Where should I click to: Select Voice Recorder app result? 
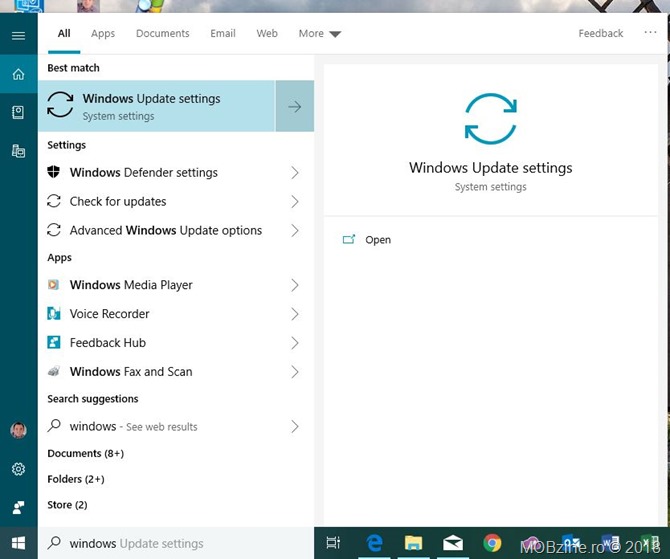coord(176,314)
